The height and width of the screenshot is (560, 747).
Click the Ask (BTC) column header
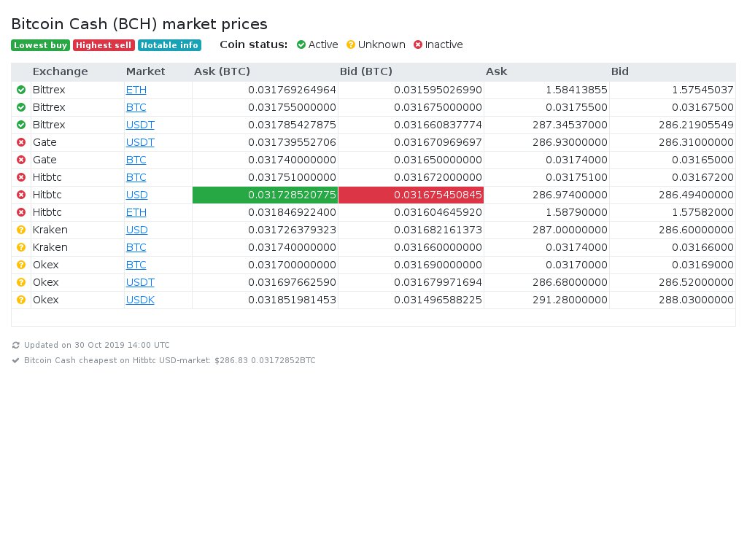(x=222, y=71)
